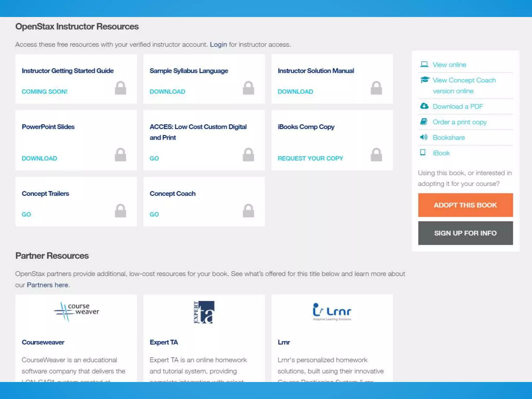Click the graduation cap Concept Coach icon
Viewport: 532px width, 399px height.
pyautogui.click(x=425, y=80)
